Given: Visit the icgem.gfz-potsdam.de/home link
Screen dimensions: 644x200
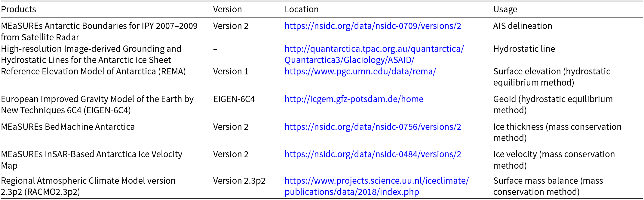Looking at the screenshot, I should 354,99.
